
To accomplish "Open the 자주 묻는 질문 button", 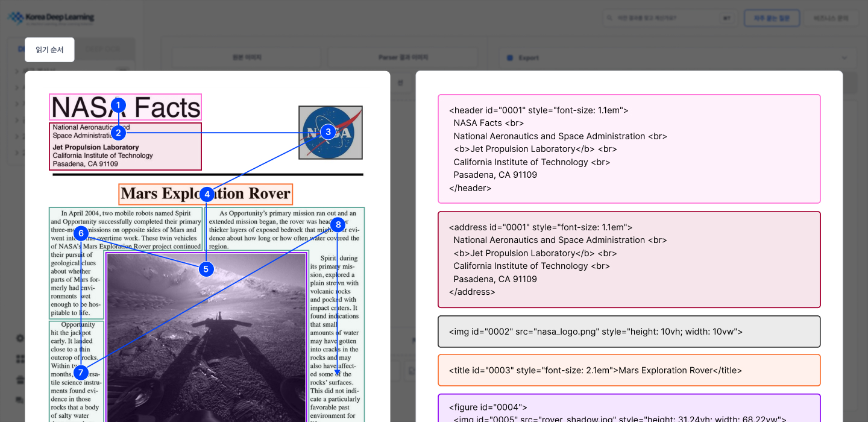I will (772, 18).
